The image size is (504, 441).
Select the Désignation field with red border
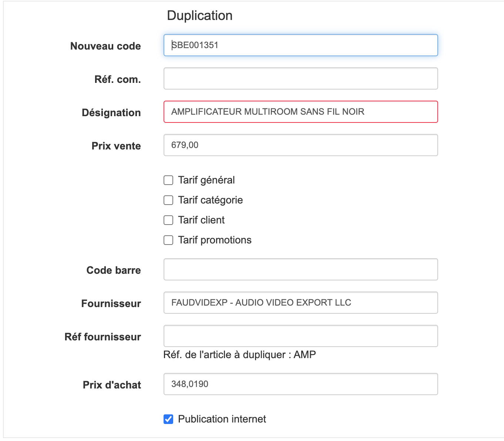coord(300,112)
